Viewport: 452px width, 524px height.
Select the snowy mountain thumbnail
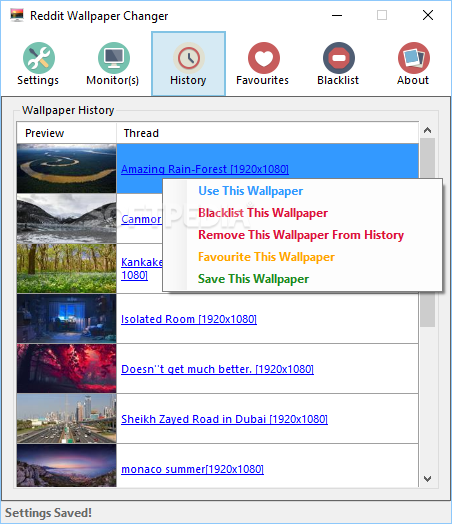coord(66,219)
